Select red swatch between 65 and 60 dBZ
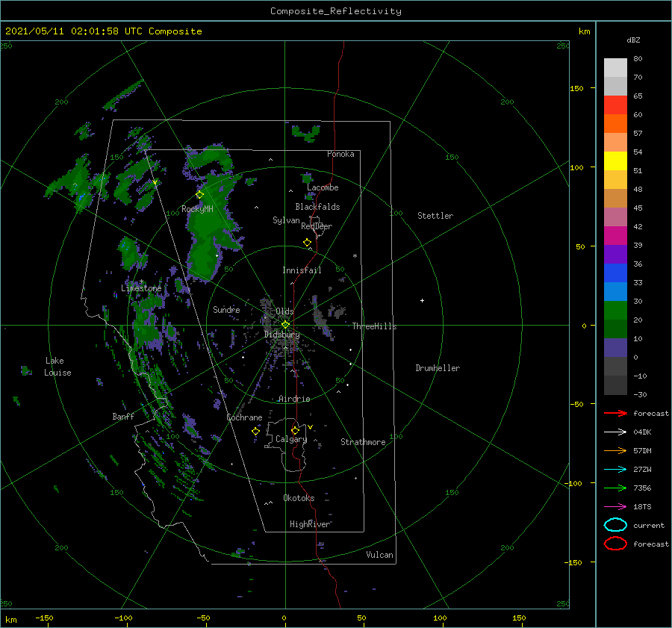 click(615, 105)
